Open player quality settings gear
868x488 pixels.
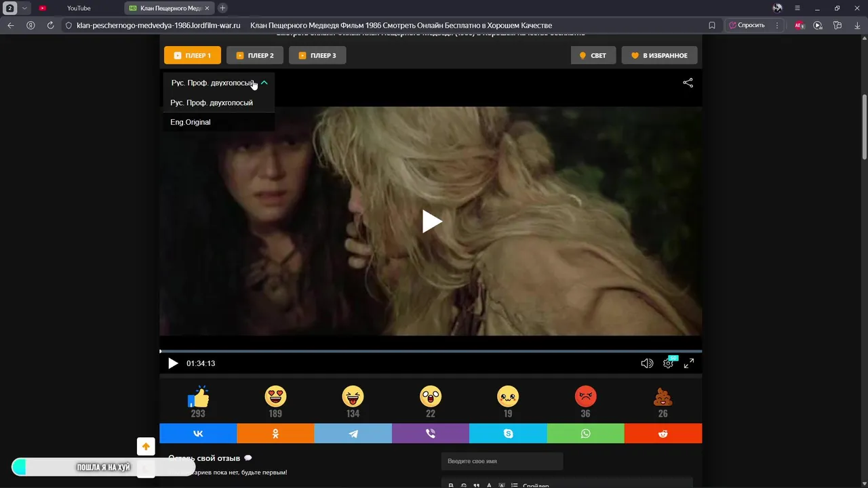(x=668, y=363)
